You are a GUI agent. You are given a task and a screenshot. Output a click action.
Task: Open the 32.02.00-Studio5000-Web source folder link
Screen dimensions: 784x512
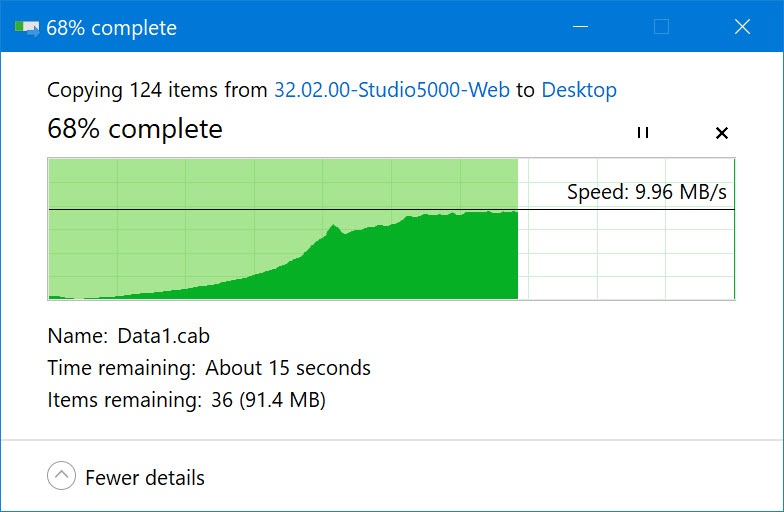(x=392, y=90)
